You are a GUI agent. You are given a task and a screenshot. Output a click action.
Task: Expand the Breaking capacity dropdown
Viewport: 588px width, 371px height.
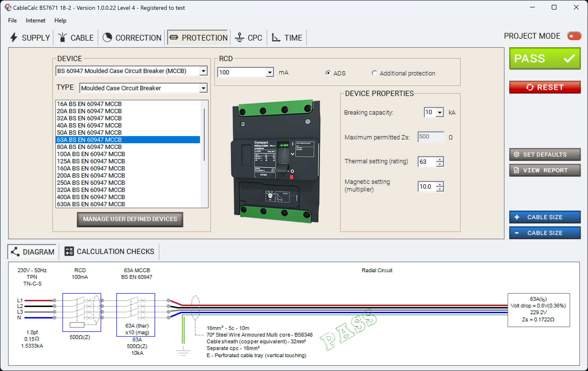pos(440,112)
